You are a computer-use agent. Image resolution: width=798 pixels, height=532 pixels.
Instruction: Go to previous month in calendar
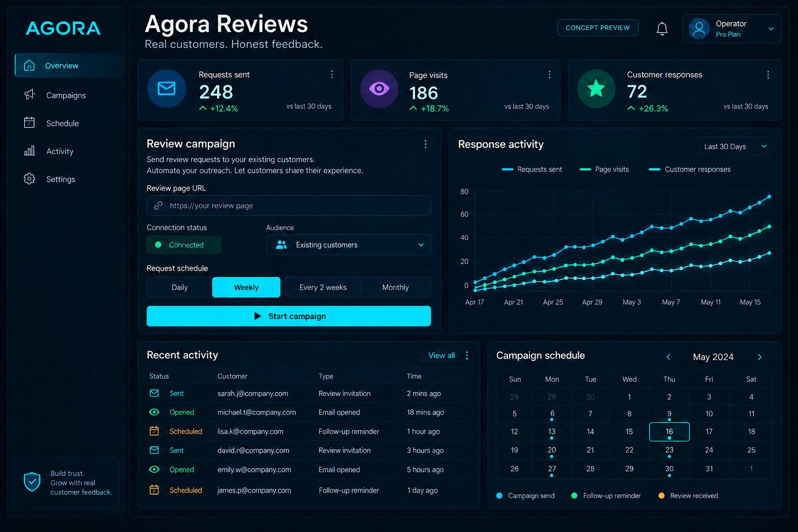tap(669, 357)
